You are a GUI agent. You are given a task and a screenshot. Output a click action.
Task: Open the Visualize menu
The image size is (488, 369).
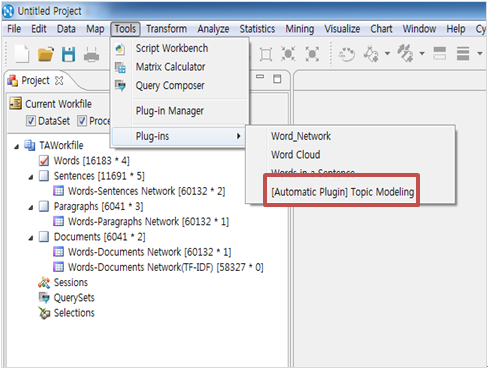point(342,29)
